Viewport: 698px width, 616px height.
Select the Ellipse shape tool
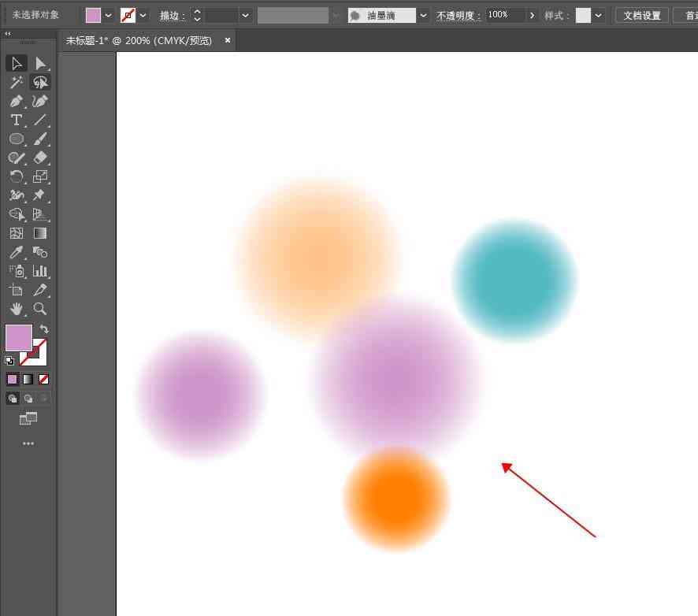click(x=17, y=139)
